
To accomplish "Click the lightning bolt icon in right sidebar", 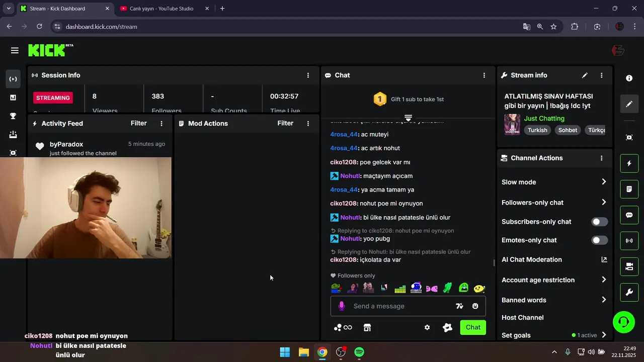I will coord(629,163).
